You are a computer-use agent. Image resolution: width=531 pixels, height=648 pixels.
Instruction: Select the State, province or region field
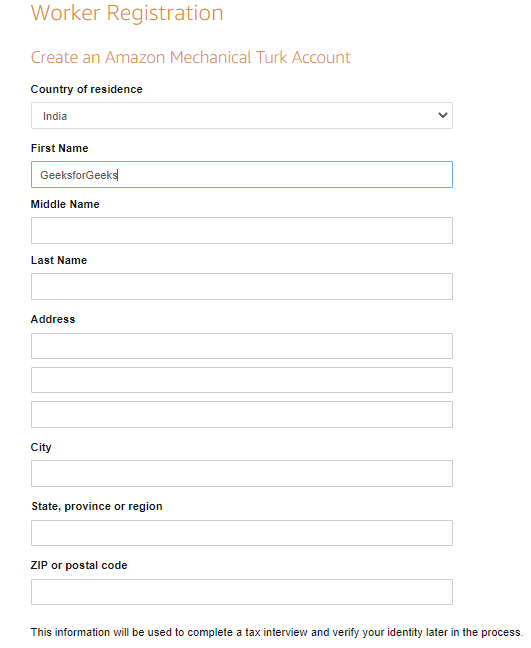pyautogui.click(x=242, y=533)
